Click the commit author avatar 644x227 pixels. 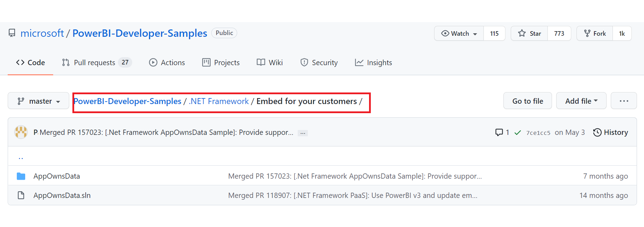pyautogui.click(x=21, y=132)
